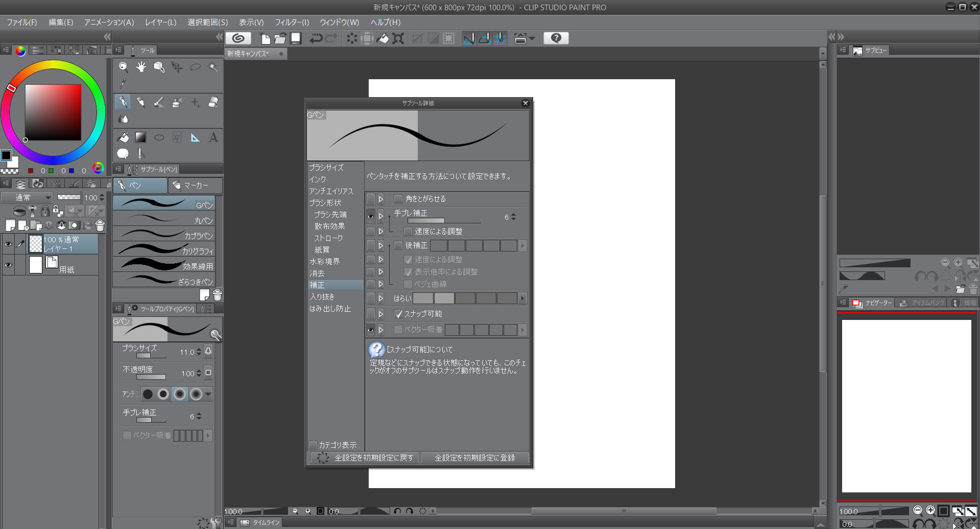The width and height of the screenshot is (980, 529).
Task: Click the help question mark button
Action: point(556,38)
